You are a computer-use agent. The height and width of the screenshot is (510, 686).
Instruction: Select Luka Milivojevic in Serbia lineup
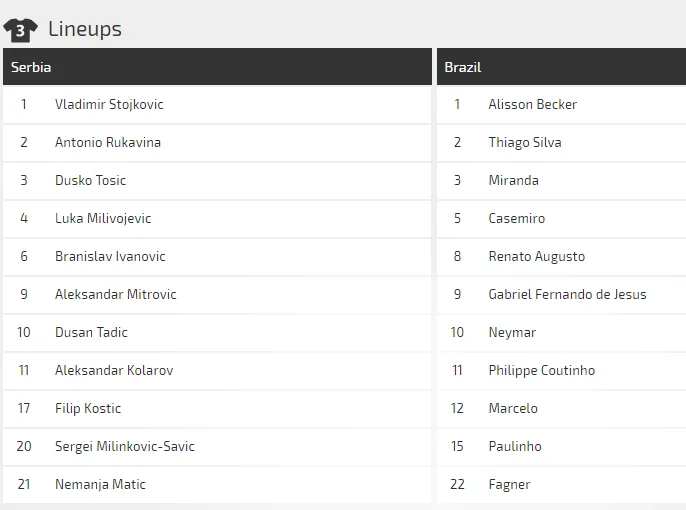click(103, 218)
